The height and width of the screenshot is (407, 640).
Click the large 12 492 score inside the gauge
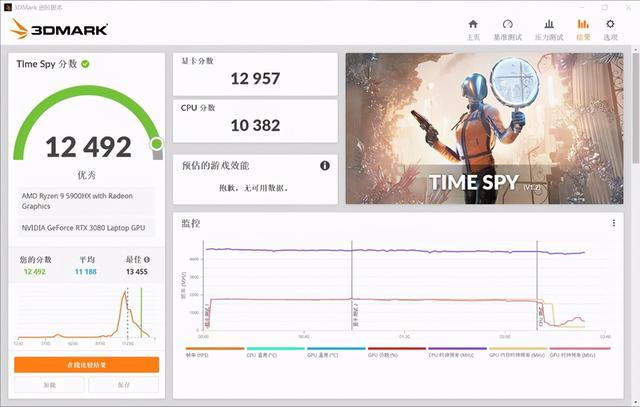pos(88,147)
